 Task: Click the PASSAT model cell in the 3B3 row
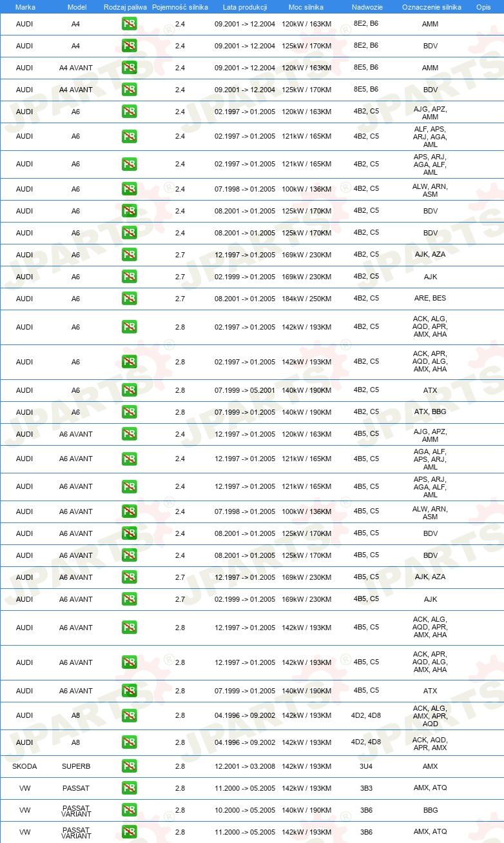[76, 788]
